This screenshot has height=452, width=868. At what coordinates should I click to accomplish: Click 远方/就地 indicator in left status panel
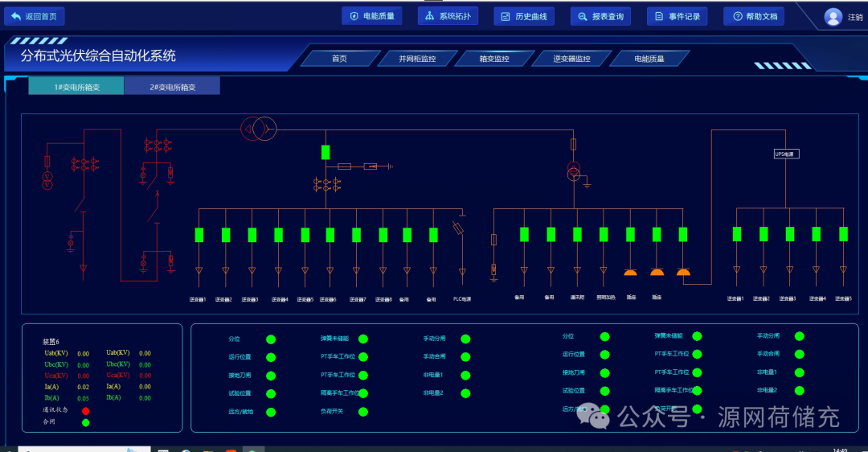pyautogui.click(x=271, y=412)
